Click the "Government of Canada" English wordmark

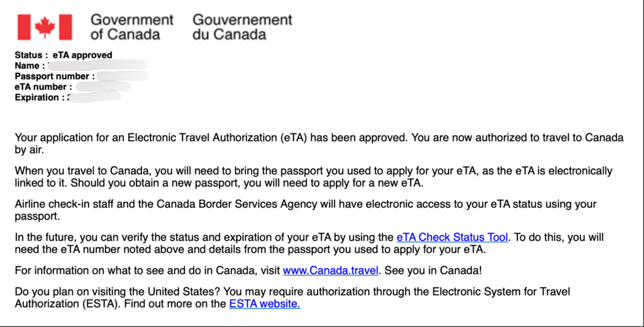131,27
